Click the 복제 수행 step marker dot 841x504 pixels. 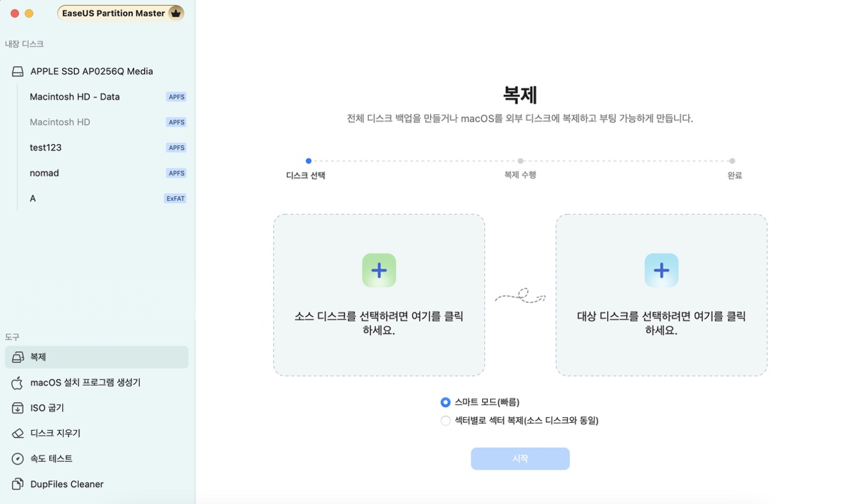(x=520, y=161)
